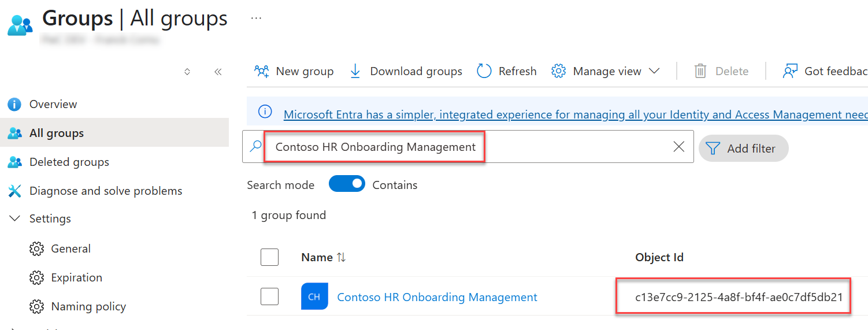Image resolution: width=868 pixels, height=330 pixels.
Task: Click the Search mode label
Action: click(281, 185)
